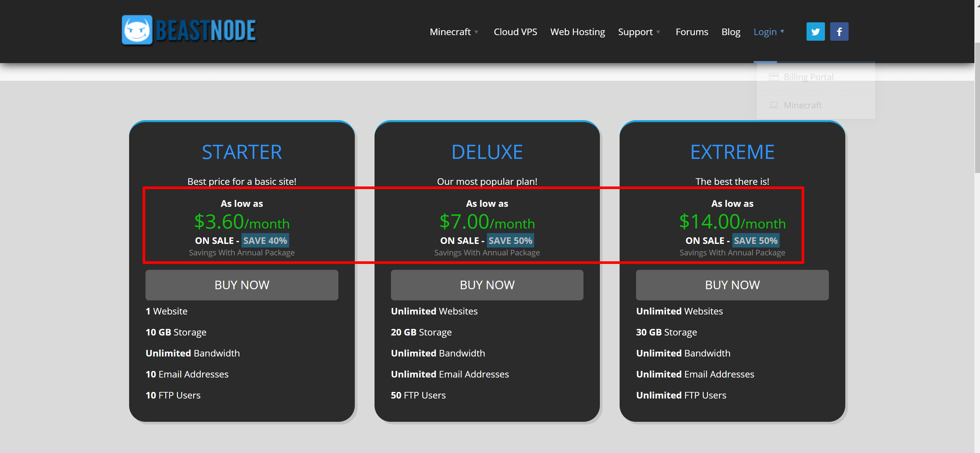This screenshot has width=980, height=453.
Task: Click the $14.00/month price
Action: pyautogui.click(x=732, y=222)
